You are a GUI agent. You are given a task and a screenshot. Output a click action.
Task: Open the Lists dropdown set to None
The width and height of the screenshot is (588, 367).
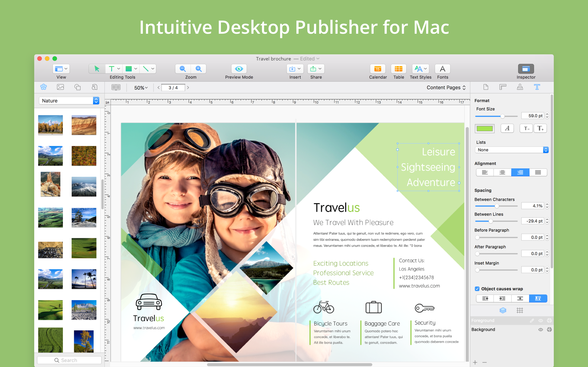click(512, 150)
